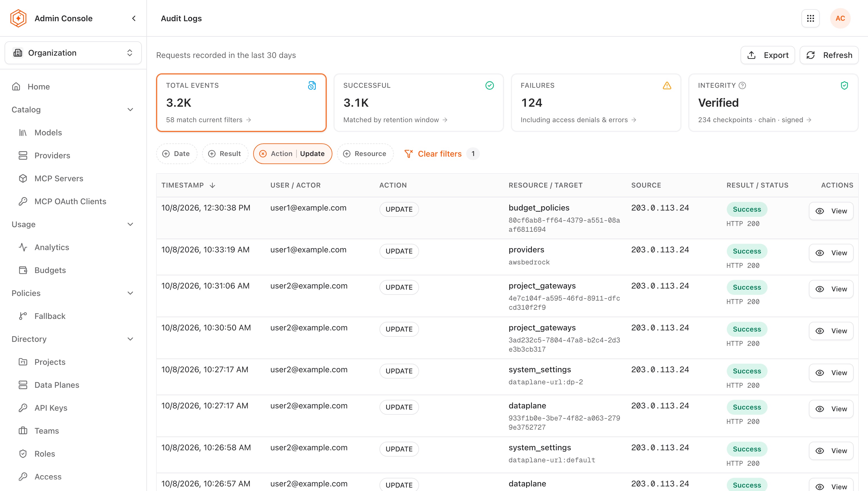This screenshot has height=491, width=868.
Task: View the 10:27:17 AM dataplane event
Action: [x=831, y=409]
